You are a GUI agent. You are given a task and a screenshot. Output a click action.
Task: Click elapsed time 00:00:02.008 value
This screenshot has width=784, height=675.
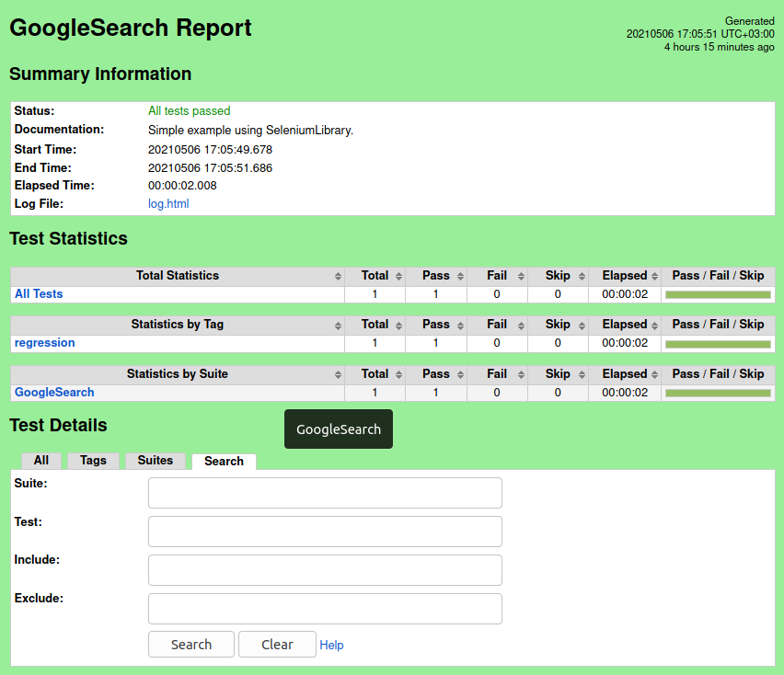[182, 186]
